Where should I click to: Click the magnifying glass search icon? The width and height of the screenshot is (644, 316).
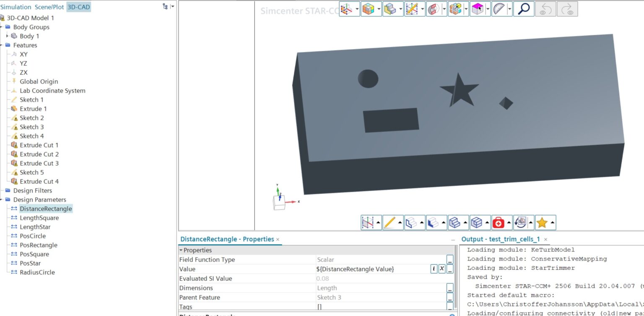[524, 9]
